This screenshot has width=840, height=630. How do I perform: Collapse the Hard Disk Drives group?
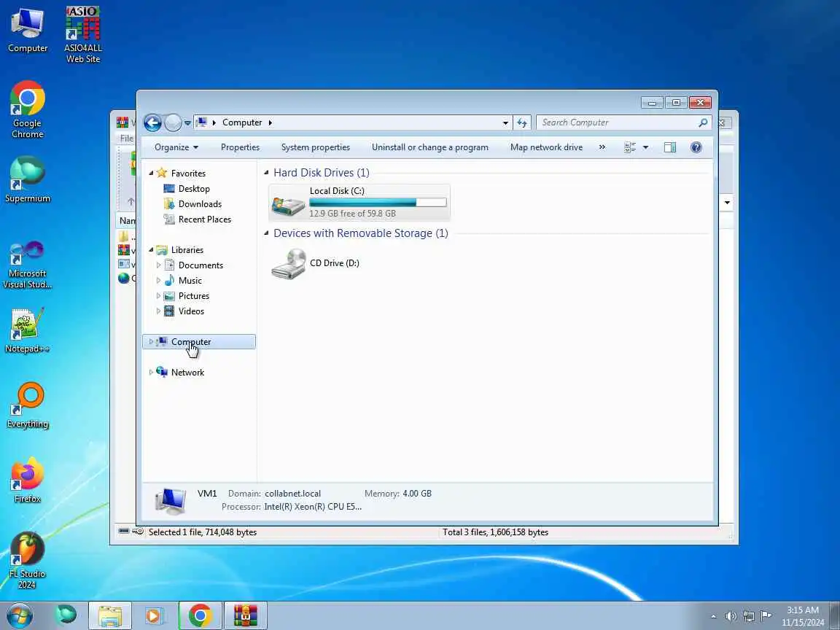coord(266,173)
